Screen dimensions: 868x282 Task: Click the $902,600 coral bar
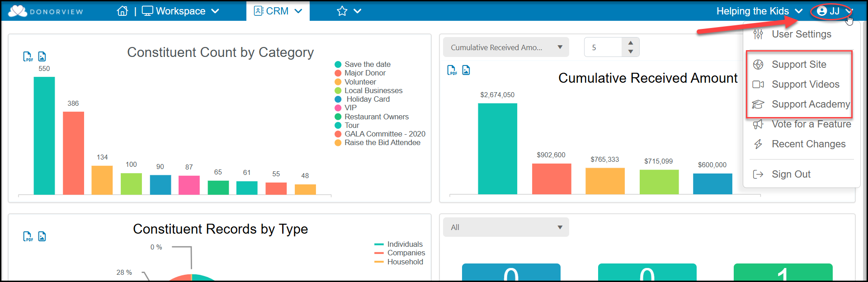point(552,179)
